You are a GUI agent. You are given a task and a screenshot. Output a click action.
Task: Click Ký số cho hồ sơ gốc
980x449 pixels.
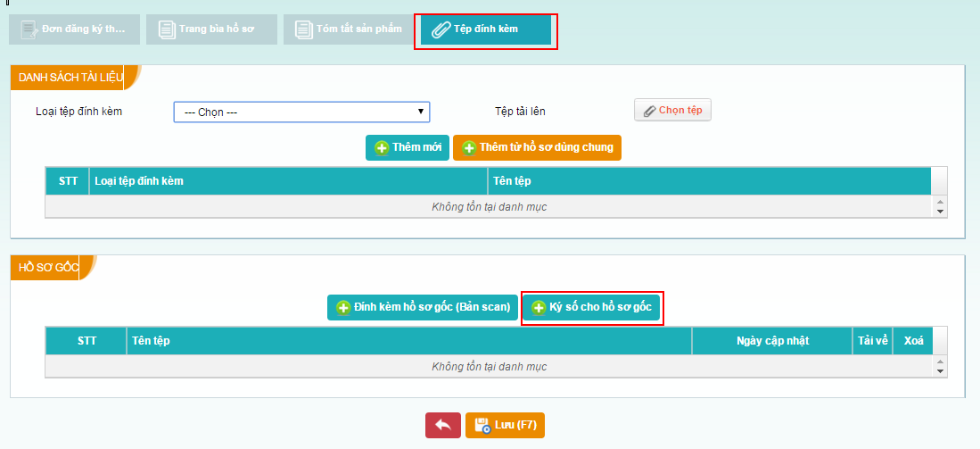click(x=591, y=307)
